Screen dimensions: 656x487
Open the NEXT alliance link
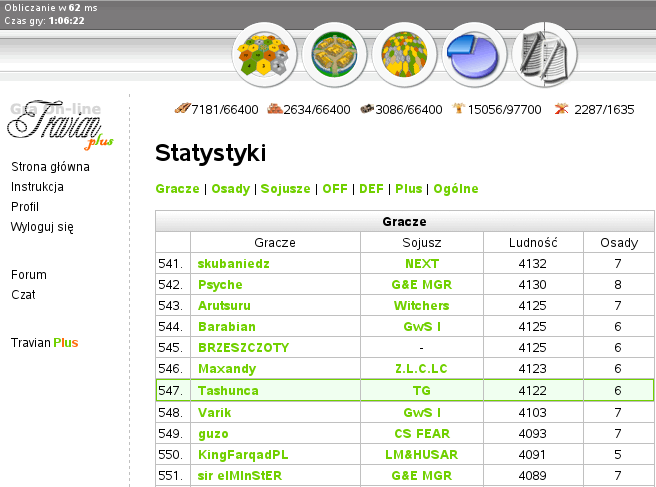point(422,264)
